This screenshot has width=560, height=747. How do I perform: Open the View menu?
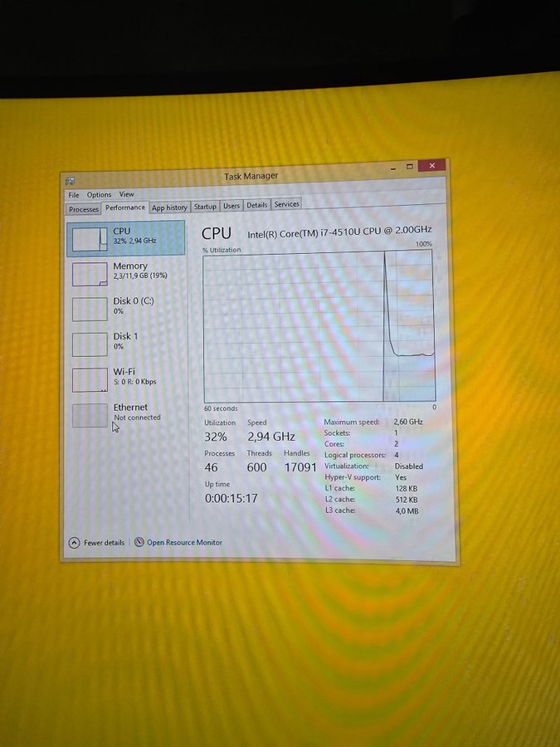(x=126, y=195)
